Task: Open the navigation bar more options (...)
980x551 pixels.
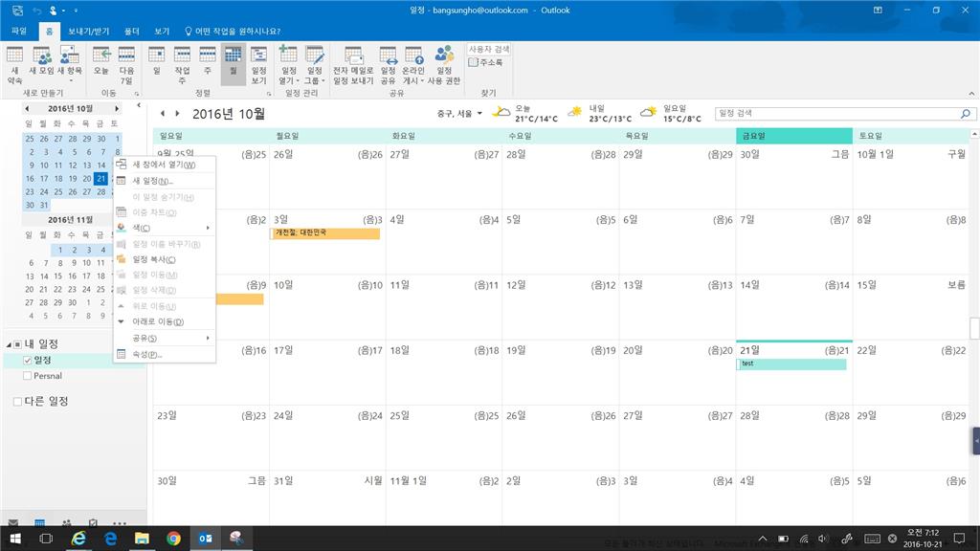Action: click(x=120, y=522)
